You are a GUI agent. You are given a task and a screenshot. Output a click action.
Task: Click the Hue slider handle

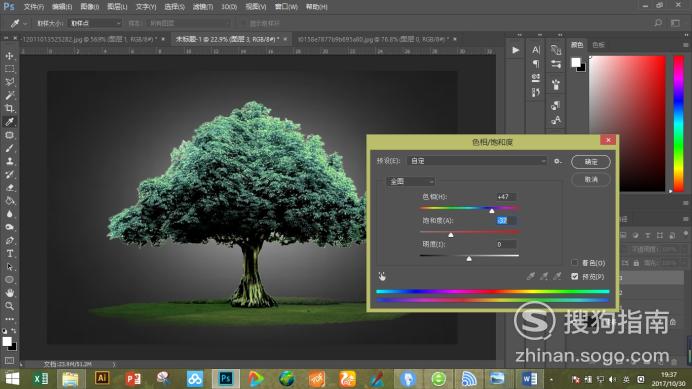coord(492,211)
